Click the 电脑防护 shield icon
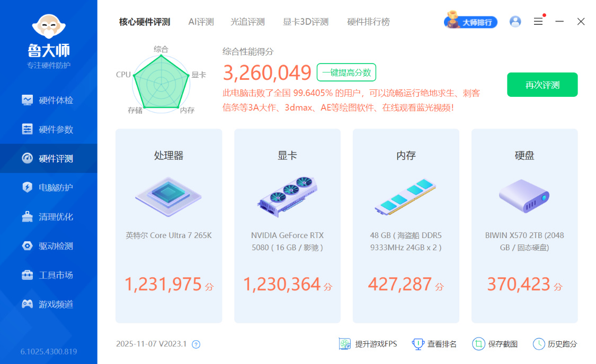This screenshot has width=596, height=364. 28,187
